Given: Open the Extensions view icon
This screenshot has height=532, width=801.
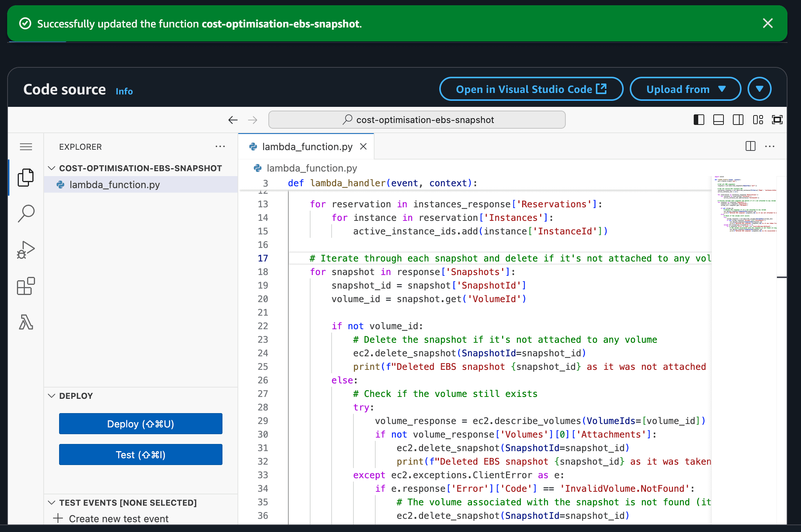Looking at the screenshot, I should (26, 286).
